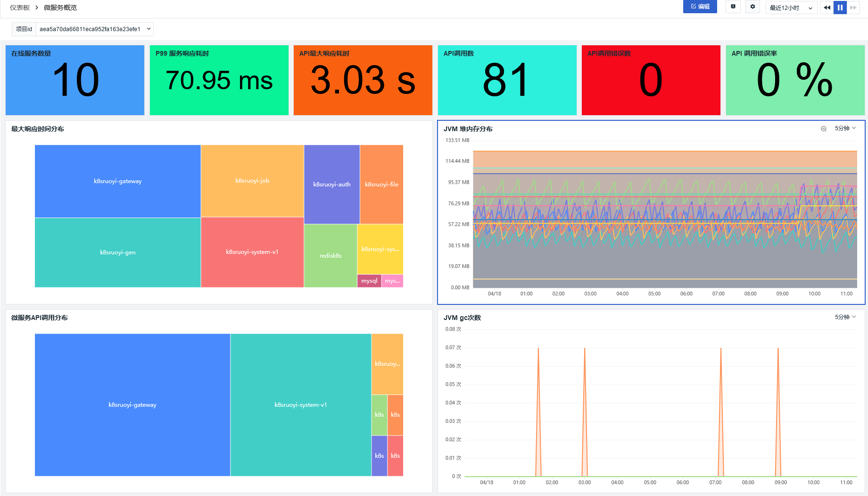The image size is (868, 496).
Task: Expand 5分钟 interval in JVM 堆内存分布 panel
Action: (x=845, y=128)
